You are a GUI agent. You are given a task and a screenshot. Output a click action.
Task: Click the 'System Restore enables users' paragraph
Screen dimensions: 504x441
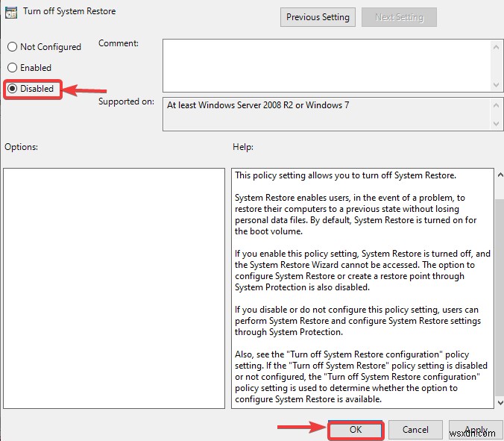[x=356, y=214]
